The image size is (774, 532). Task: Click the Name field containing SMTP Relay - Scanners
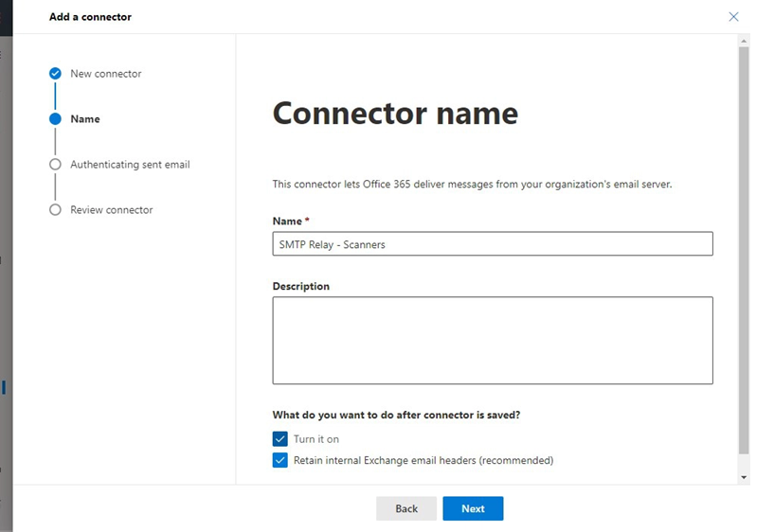[x=492, y=244]
